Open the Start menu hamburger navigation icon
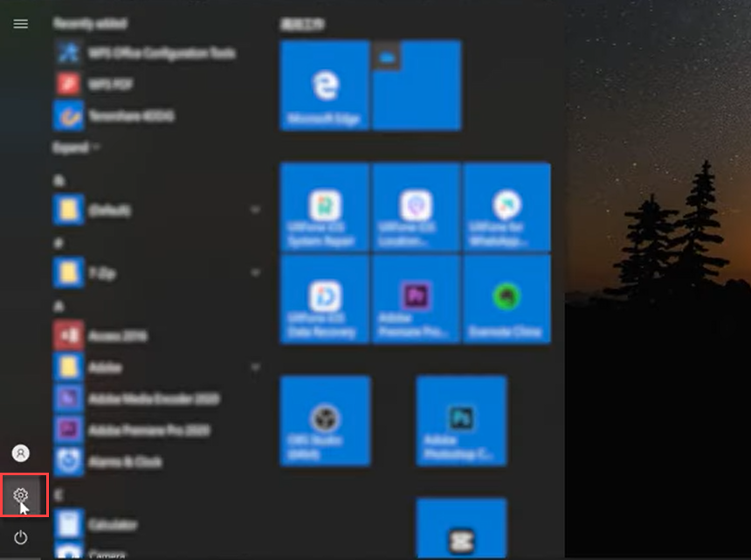This screenshot has height=560, width=751. 21,24
